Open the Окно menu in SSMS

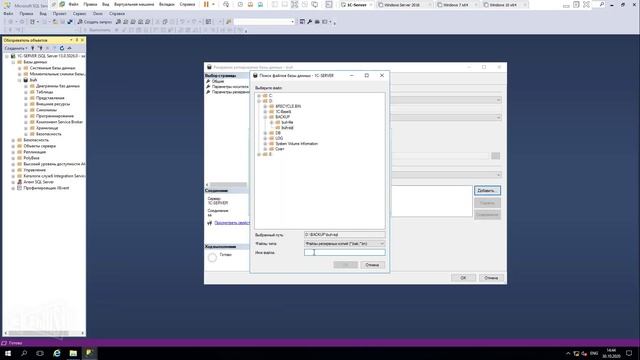(98, 13)
